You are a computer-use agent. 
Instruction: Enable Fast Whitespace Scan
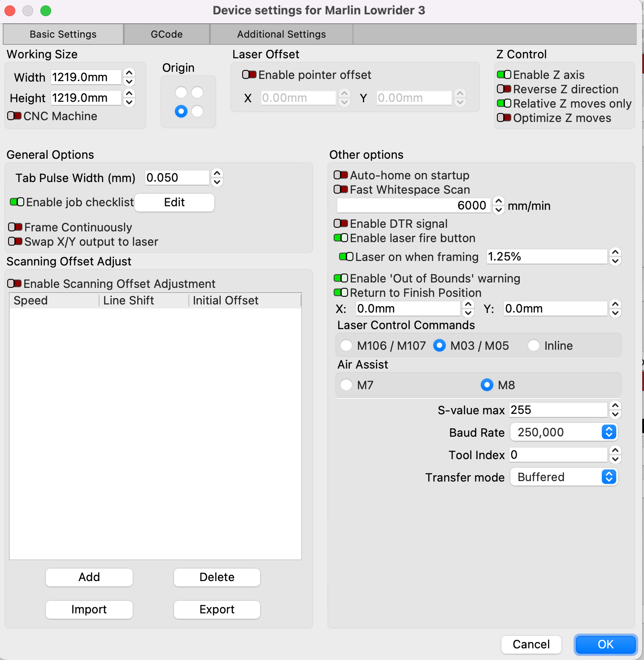coord(341,190)
